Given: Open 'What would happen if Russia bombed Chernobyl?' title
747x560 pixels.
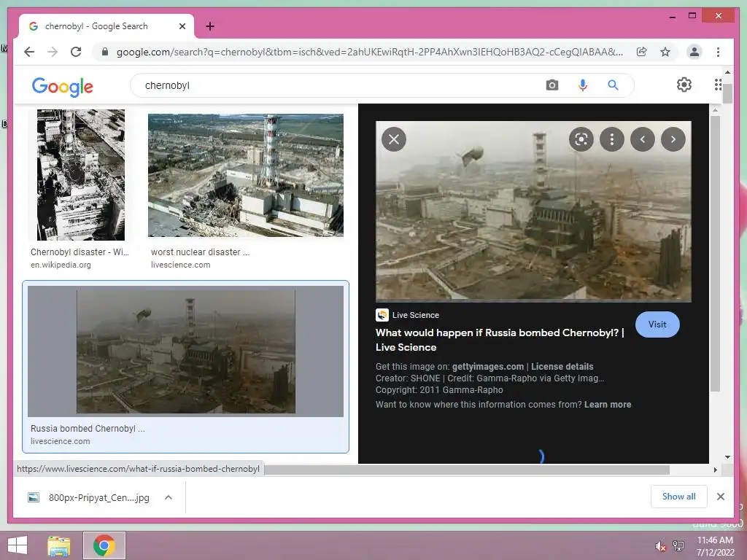Looking at the screenshot, I should pos(500,340).
